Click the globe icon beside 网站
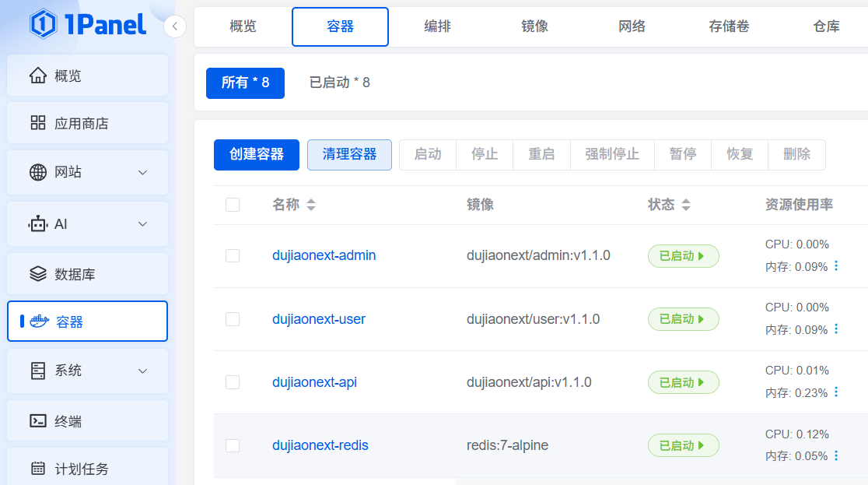 (37, 172)
